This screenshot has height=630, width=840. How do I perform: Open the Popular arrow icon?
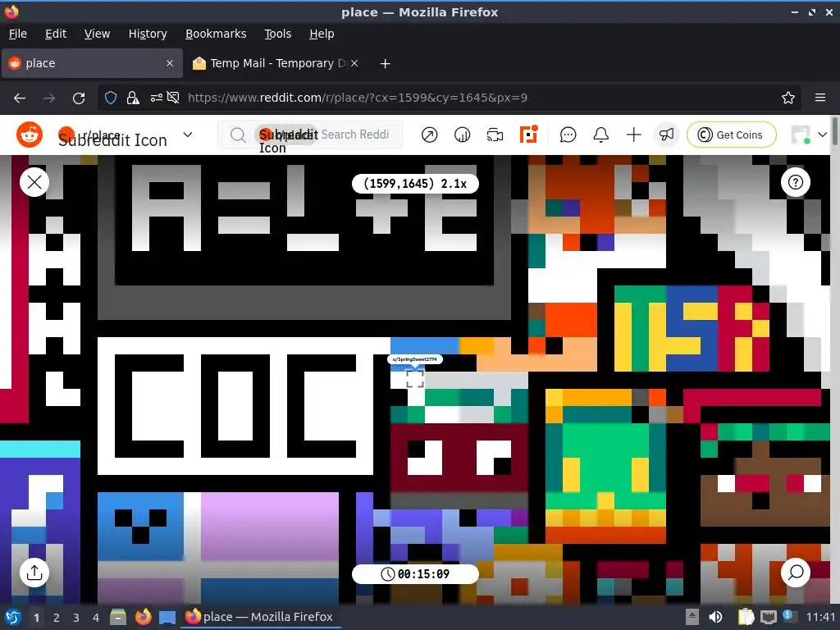tap(429, 135)
